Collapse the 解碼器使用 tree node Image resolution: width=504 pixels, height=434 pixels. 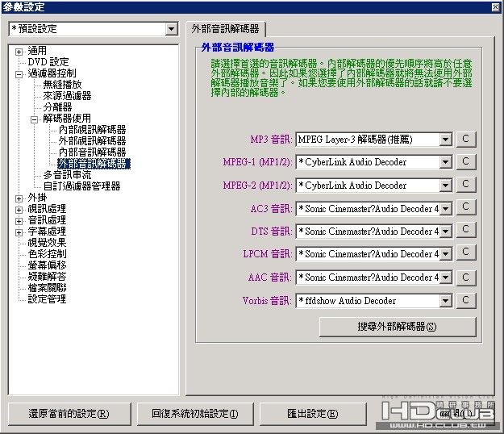click(x=34, y=119)
